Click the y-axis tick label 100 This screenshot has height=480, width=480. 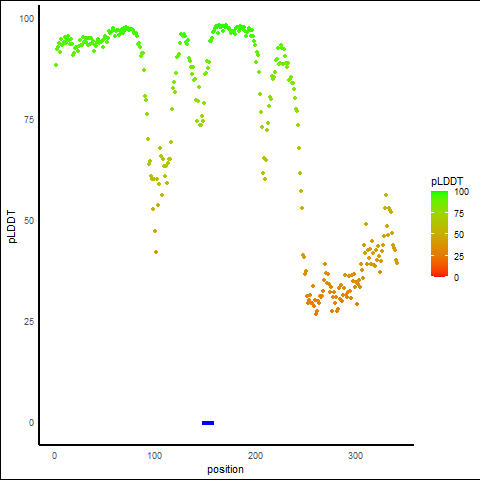point(27,19)
